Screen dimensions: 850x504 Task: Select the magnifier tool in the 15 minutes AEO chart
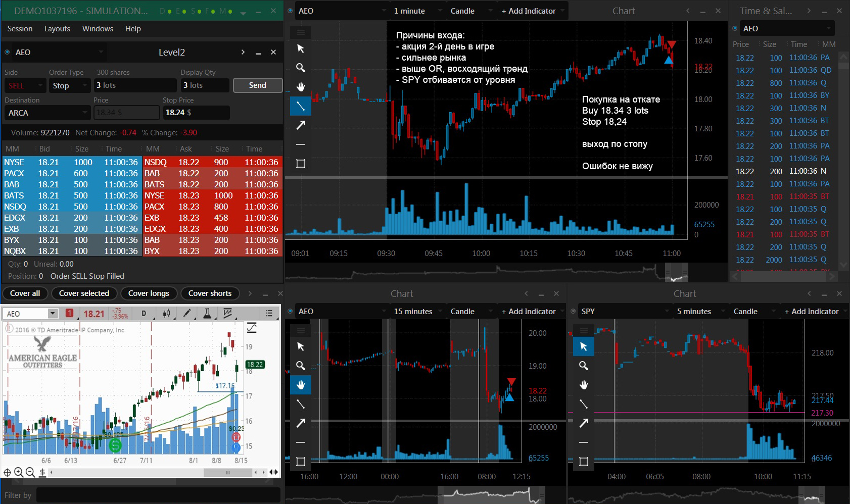click(x=301, y=366)
